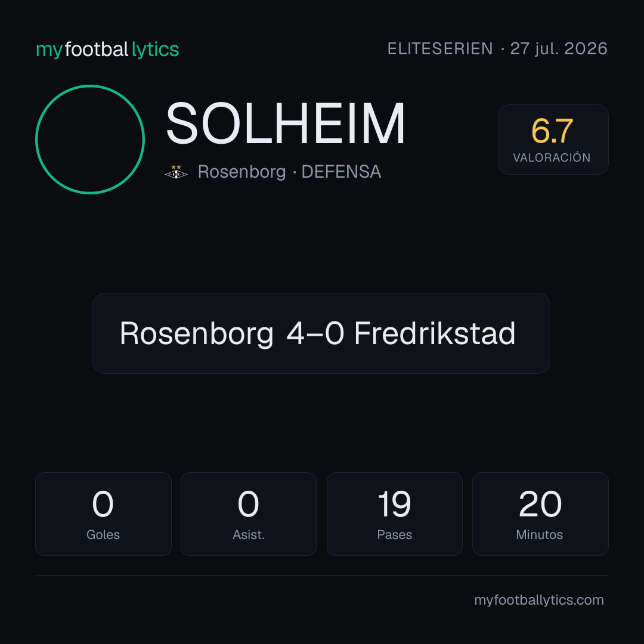The height and width of the screenshot is (644, 644).
Task: Click the Fredrikstad team name in score
Action: click(x=435, y=333)
